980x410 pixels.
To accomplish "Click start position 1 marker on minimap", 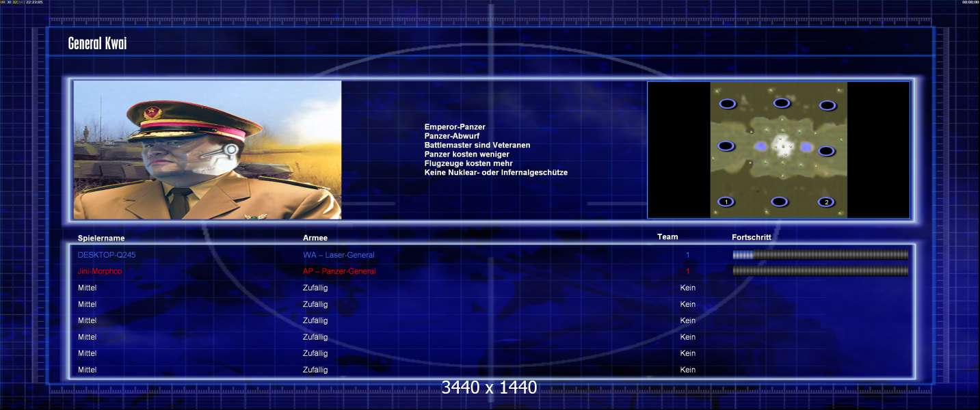I will [726, 202].
